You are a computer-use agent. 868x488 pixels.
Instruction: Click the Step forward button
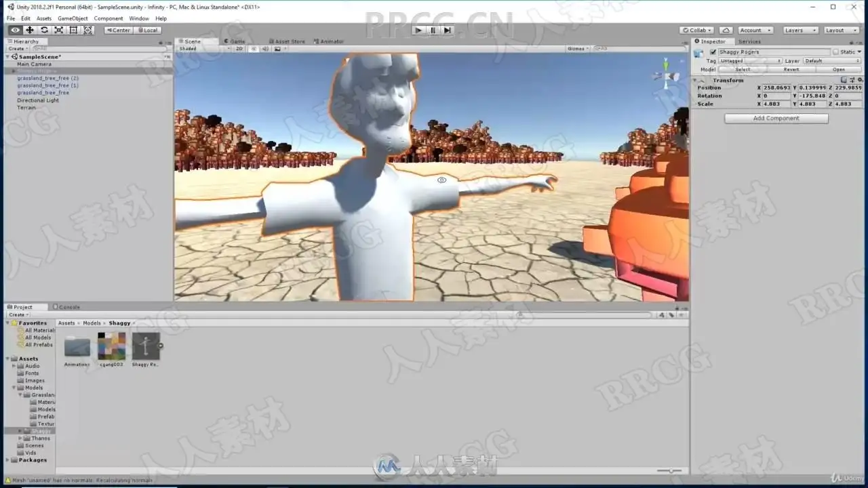[448, 30]
